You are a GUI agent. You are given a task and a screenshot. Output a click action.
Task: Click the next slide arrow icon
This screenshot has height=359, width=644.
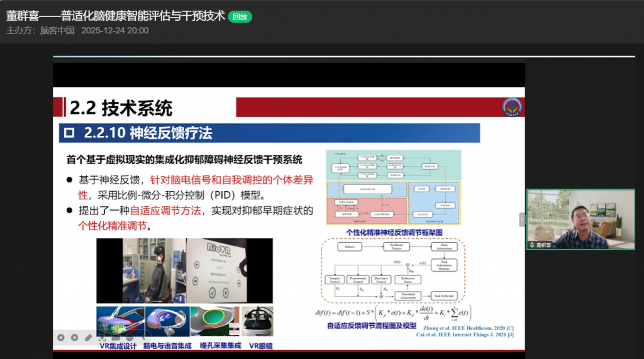tap(75, 338)
